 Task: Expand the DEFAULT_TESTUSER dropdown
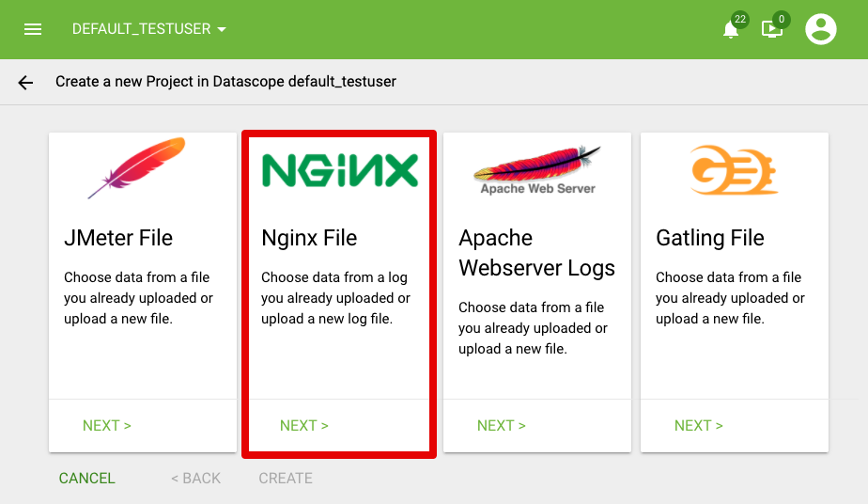coord(149,29)
